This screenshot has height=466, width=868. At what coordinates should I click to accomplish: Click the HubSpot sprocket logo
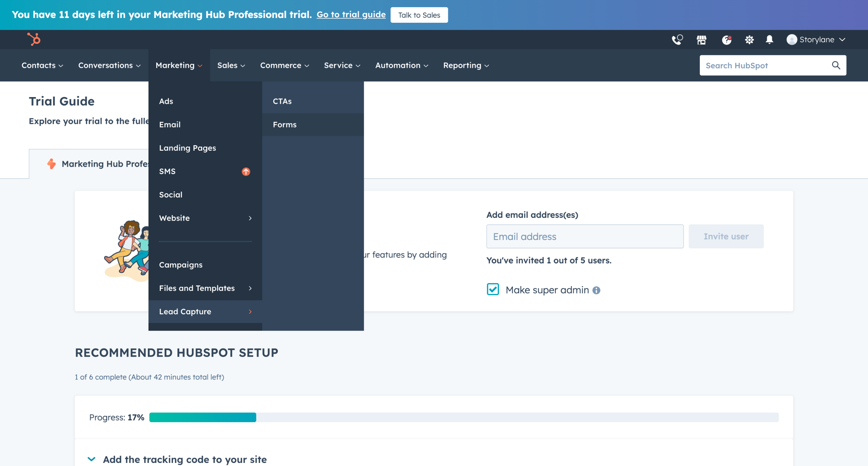click(x=34, y=39)
